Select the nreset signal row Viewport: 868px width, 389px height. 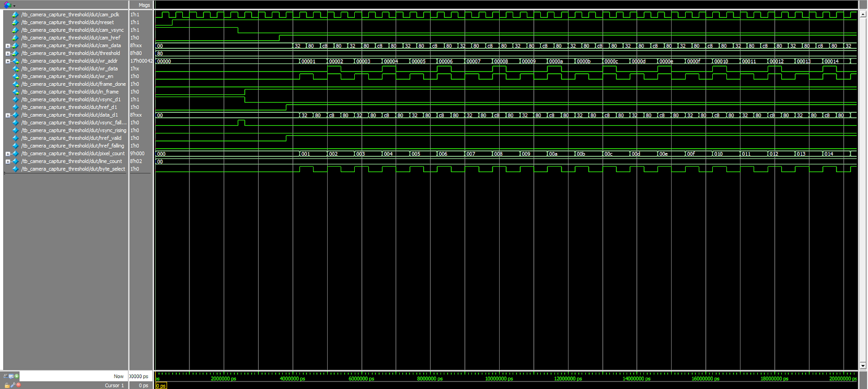pos(67,22)
